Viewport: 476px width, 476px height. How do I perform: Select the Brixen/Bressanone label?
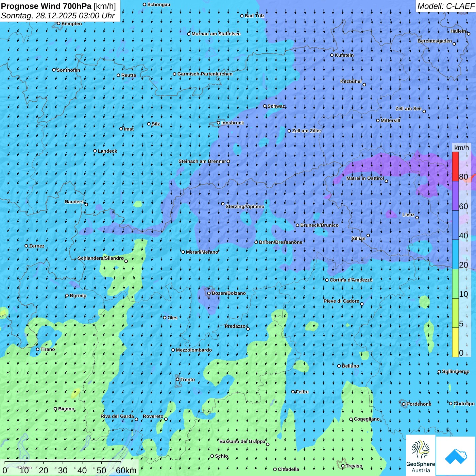coord(281,242)
